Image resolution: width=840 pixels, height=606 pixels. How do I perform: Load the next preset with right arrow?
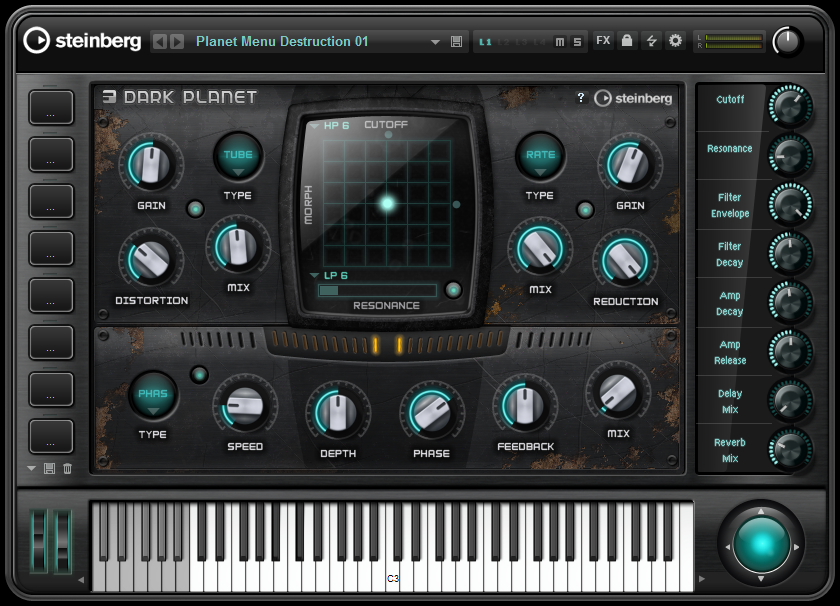click(x=177, y=41)
